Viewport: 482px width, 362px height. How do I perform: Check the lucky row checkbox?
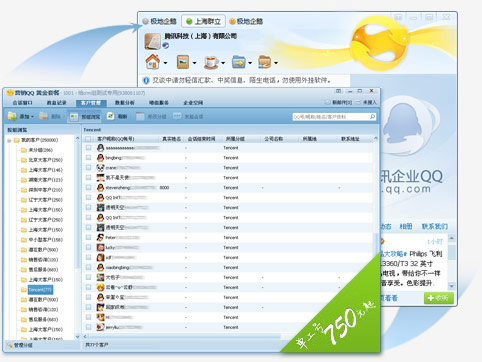tap(88, 247)
